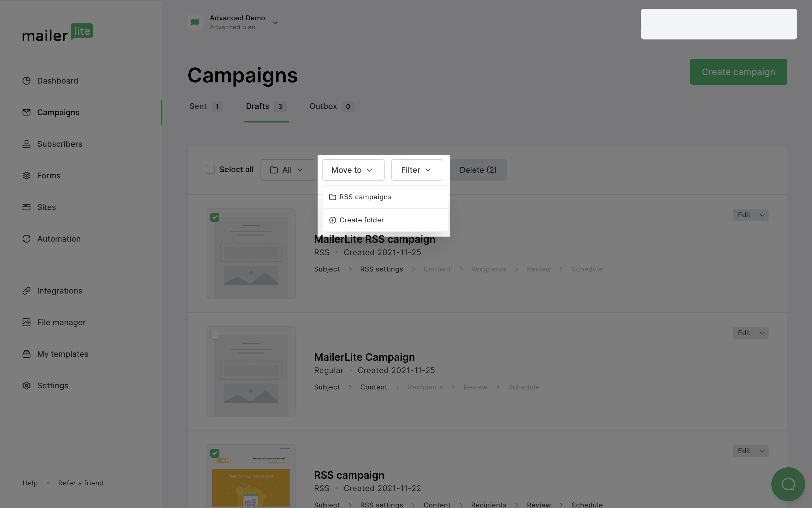Go to RSS settings step of MailerLite RSS campaign
The height and width of the screenshot is (508, 812).
click(x=381, y=269)
